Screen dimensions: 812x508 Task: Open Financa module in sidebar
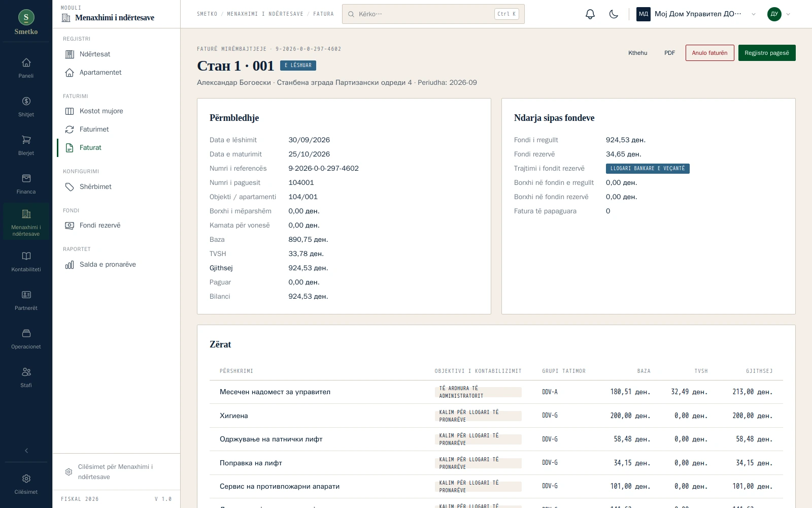pyautogui.click(x=26, y=184)
